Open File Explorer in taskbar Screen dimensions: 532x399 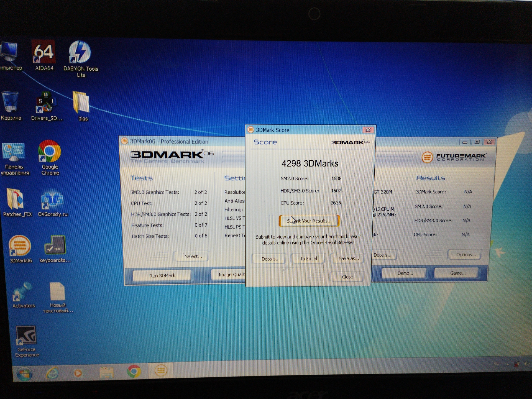pyautogui.click(x=106, y=372)
